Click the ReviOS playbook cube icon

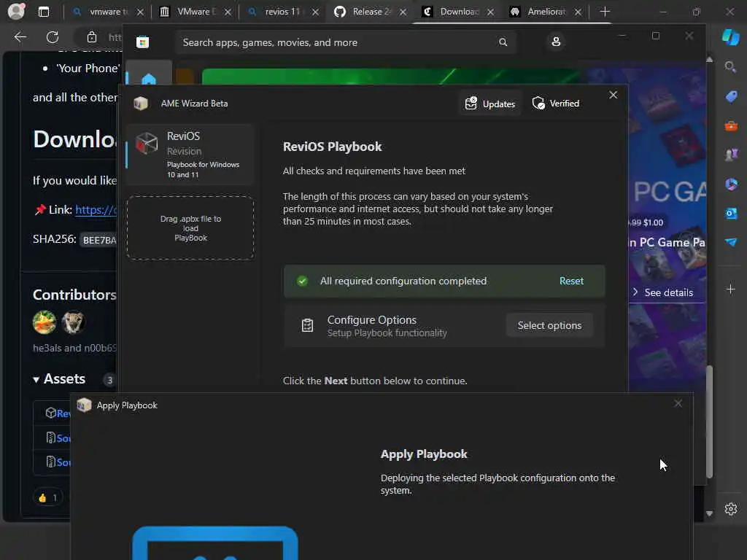147,143
